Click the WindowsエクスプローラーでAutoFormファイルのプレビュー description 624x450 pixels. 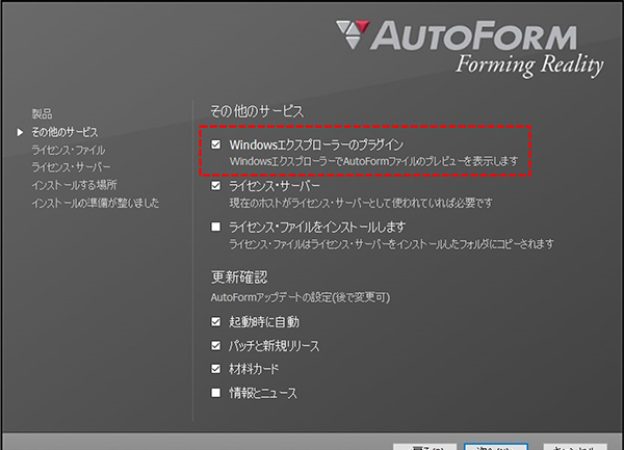point(374,162)
